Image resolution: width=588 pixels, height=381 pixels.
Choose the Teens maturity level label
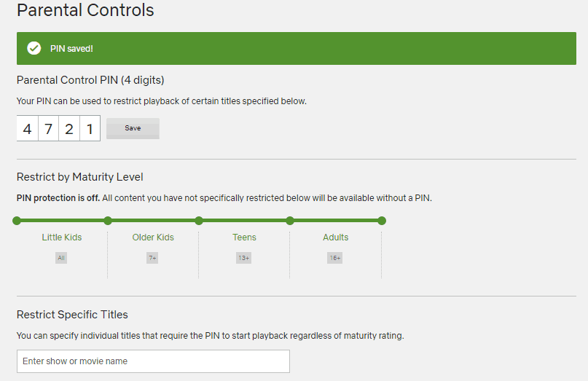pyautogui.click(x=244, y=237)
